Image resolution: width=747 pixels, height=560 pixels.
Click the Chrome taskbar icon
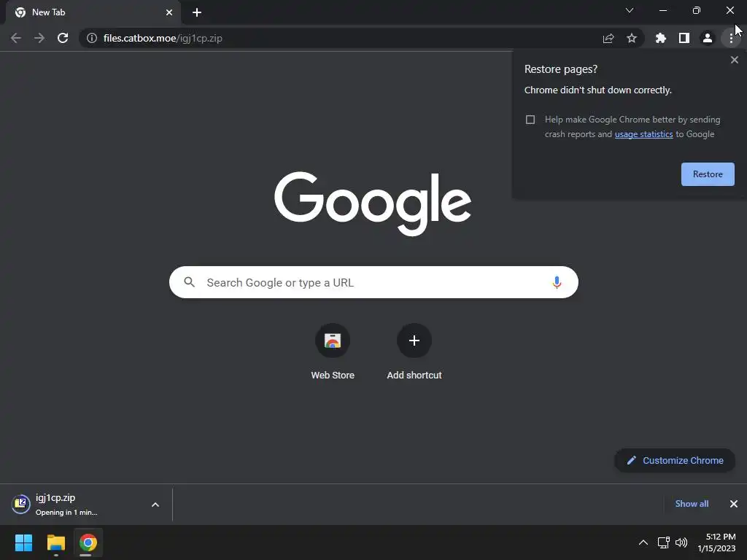point(88,542)
